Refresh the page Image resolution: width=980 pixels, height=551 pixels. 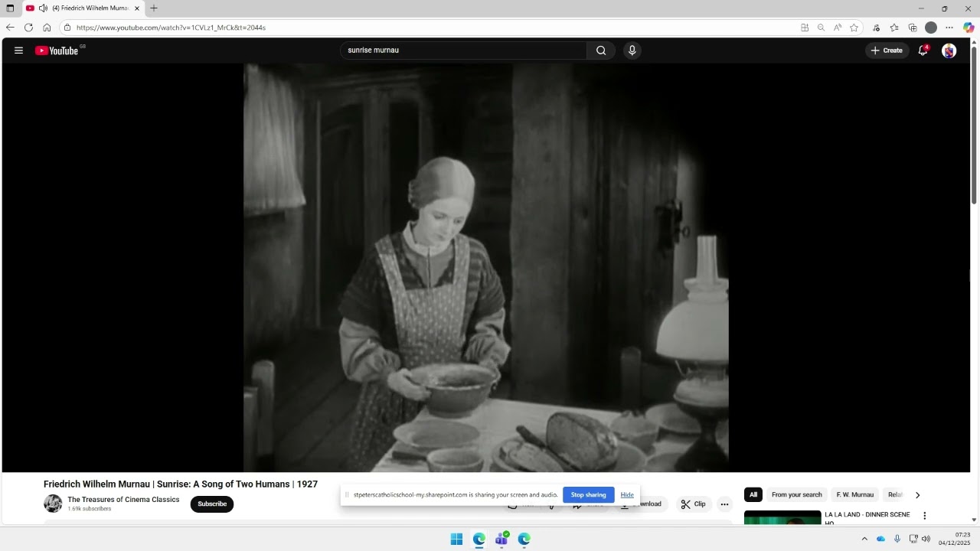tap(28, 28)
